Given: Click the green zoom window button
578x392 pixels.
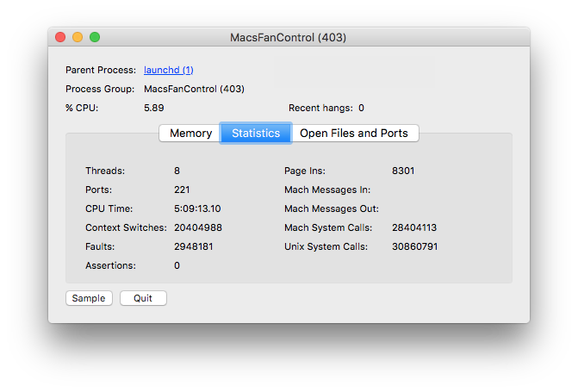Looking at the screenshot, I should pyautogui.click(x=95, y=37).
